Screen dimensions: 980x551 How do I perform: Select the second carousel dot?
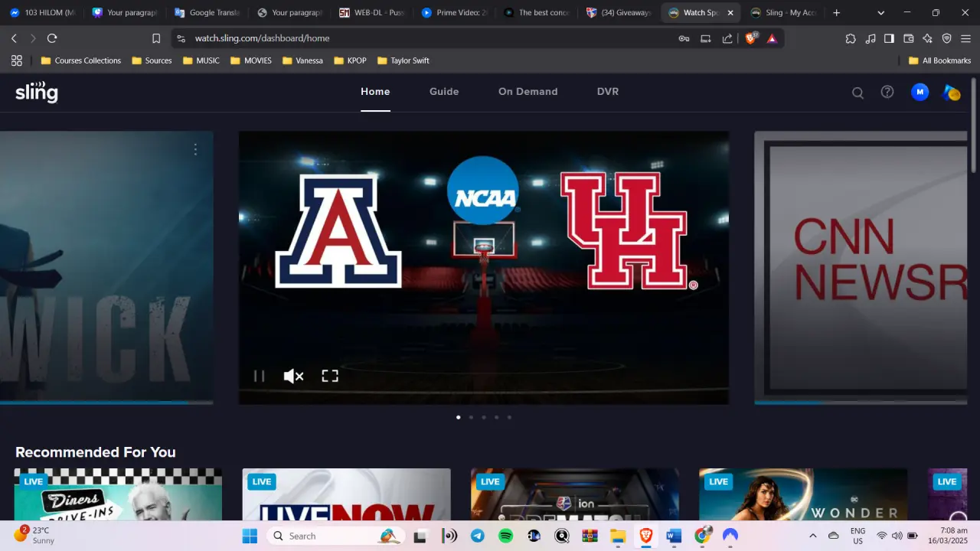(471, 417)
